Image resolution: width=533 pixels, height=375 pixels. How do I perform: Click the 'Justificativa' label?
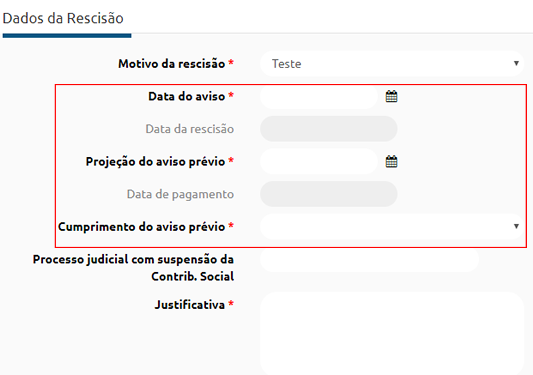pyautogui.click(x=190, y=304)
